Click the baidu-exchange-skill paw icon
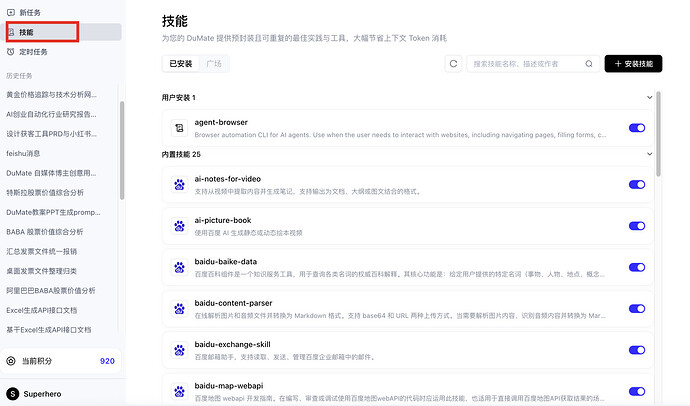Screen dimensions: 690x406 178,348
